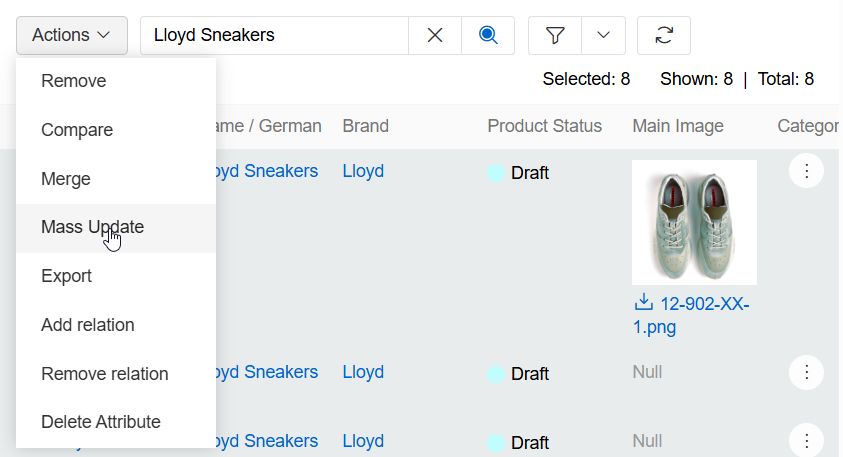This screenshot has width=843, height=457.
Task: Open the second row's three-dot menu
Action: pos(806,372)
